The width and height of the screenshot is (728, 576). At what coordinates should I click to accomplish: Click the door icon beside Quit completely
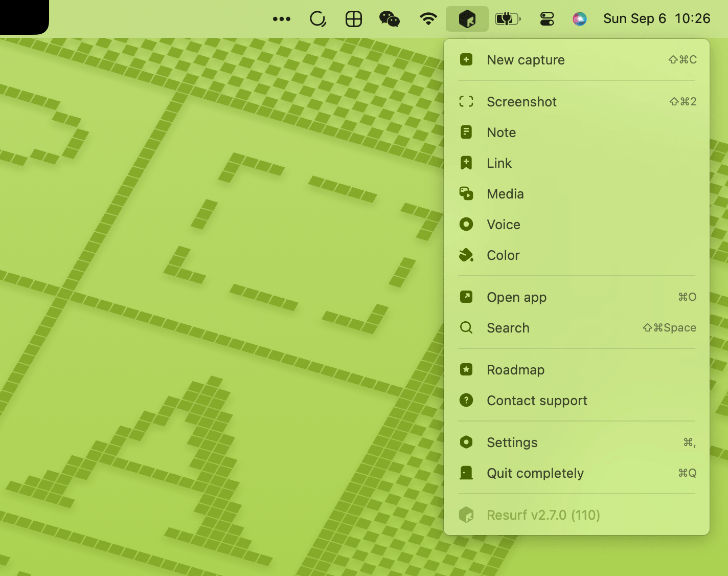point(466,473)
